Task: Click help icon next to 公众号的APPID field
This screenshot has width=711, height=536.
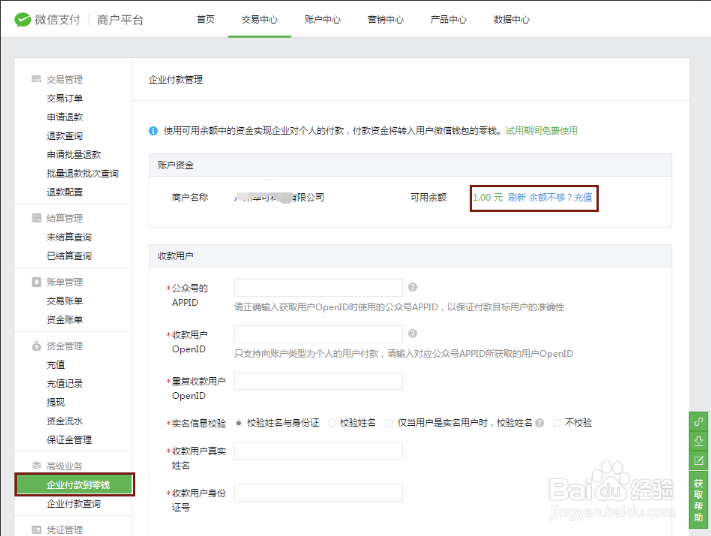Action: pyautogui.click(x=412, y=288)
